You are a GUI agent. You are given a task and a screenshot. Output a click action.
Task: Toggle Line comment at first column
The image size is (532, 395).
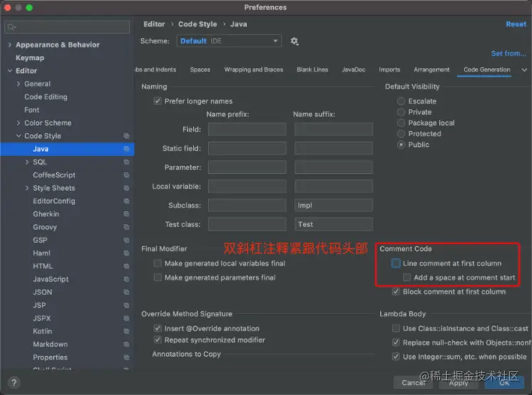396,263
